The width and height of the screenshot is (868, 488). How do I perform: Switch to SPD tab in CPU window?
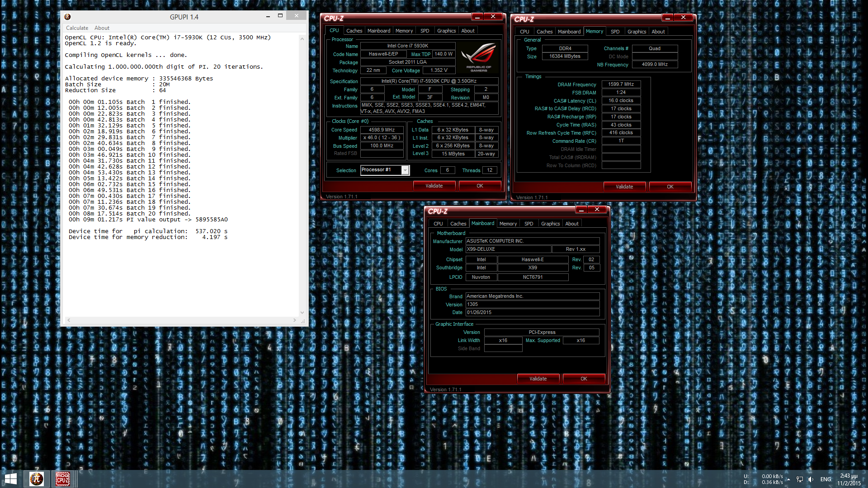click(425, 31)
